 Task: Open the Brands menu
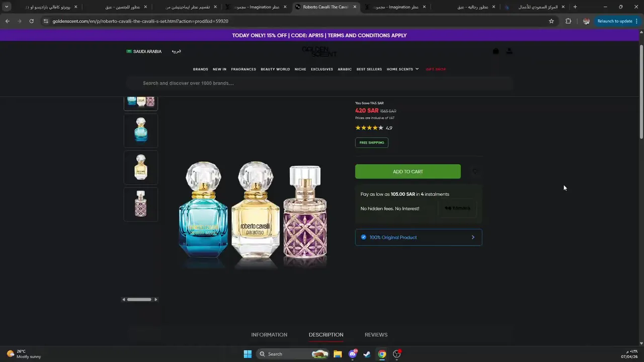[x=200, y=69]
